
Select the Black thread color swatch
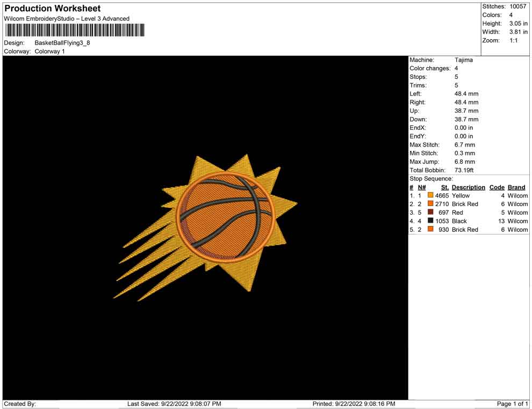[430, 221]
